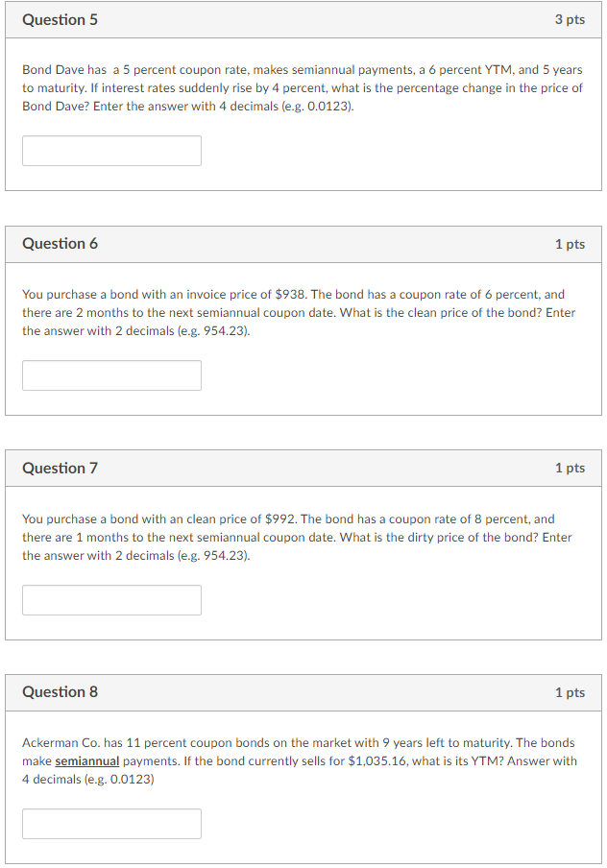Select the Question 7 header
The image size is (607, 868).
click(x=60, y=468)
